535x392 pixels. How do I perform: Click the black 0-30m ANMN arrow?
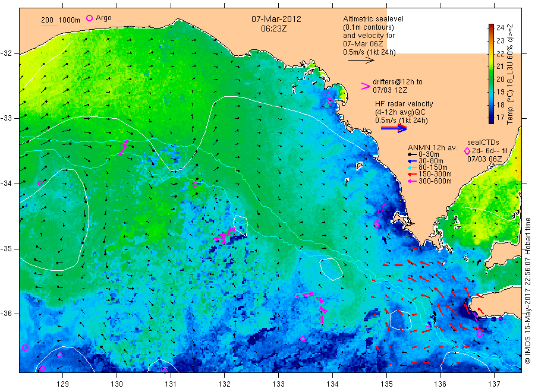coord(412,154)
